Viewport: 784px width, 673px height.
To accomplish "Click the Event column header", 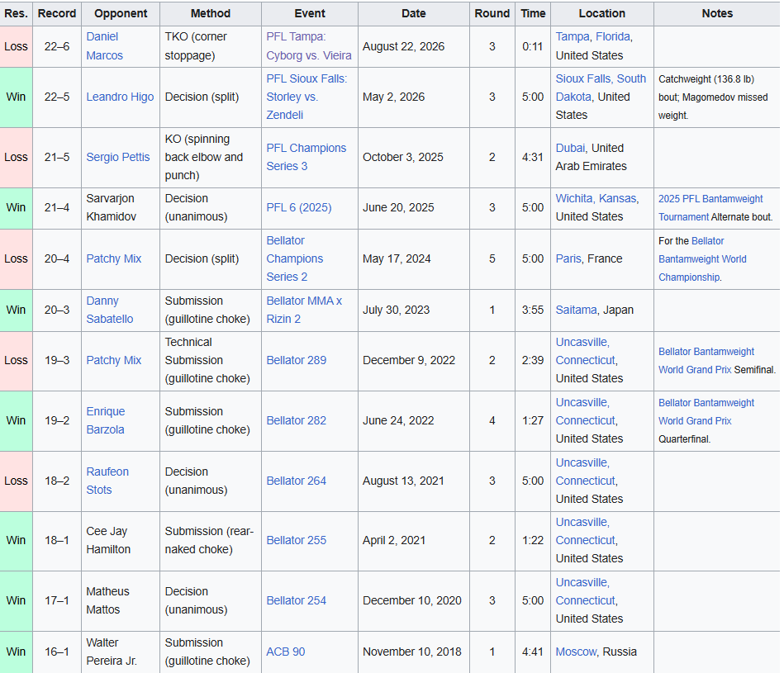I will click(310, 13).
